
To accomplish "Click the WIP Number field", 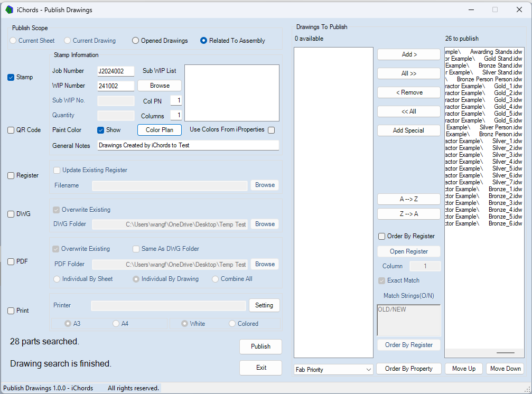I will pyautogui.click(x=116, y=86).
